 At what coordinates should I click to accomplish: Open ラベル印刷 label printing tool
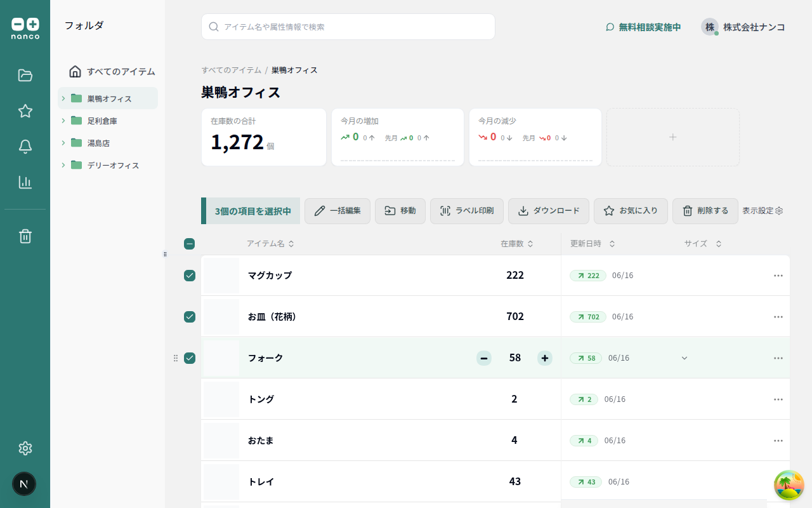[x=466, y=211]
